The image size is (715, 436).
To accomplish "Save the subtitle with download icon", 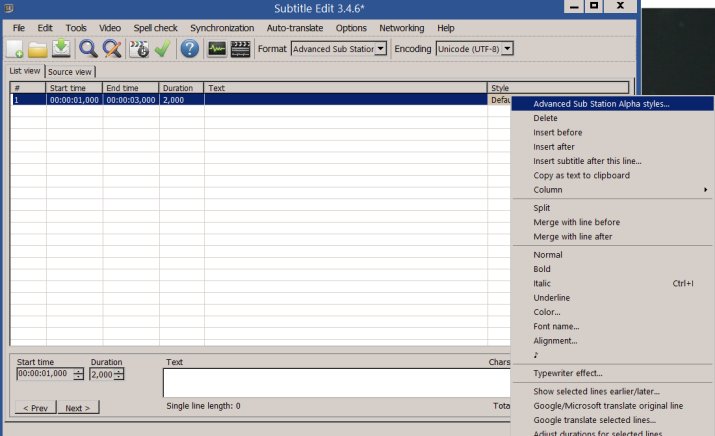I will [x=61, y=49].
